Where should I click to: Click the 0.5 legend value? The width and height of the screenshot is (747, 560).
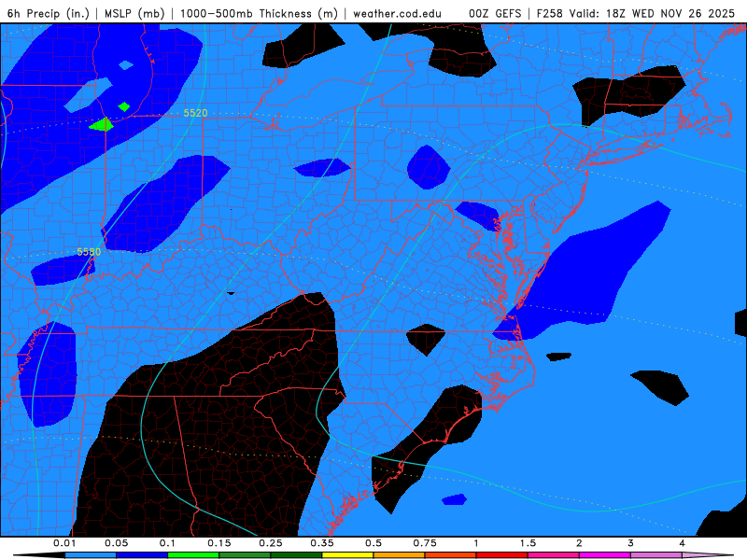click(x=373, y=543)
